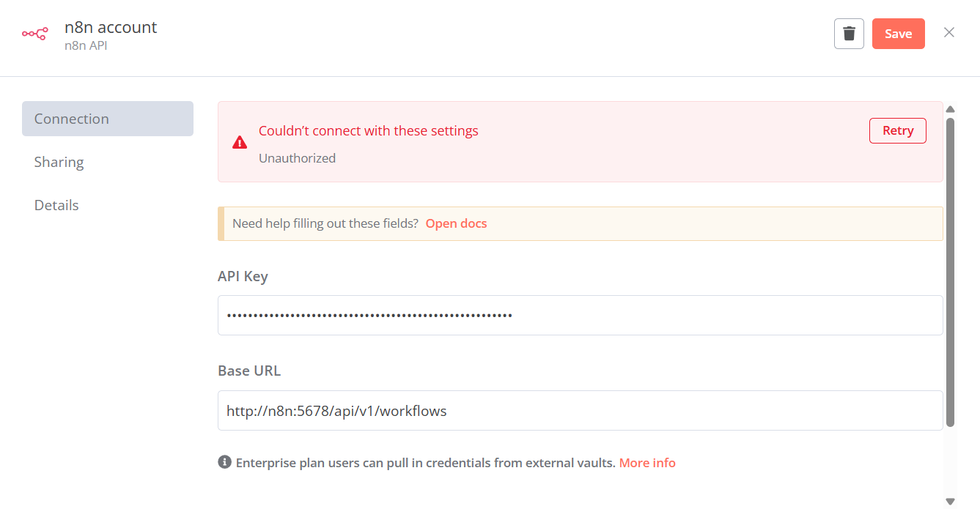Click the info icon beside Enterprise plan note
The height and width of the screenshot is (528, 980).
coord(224,462)
